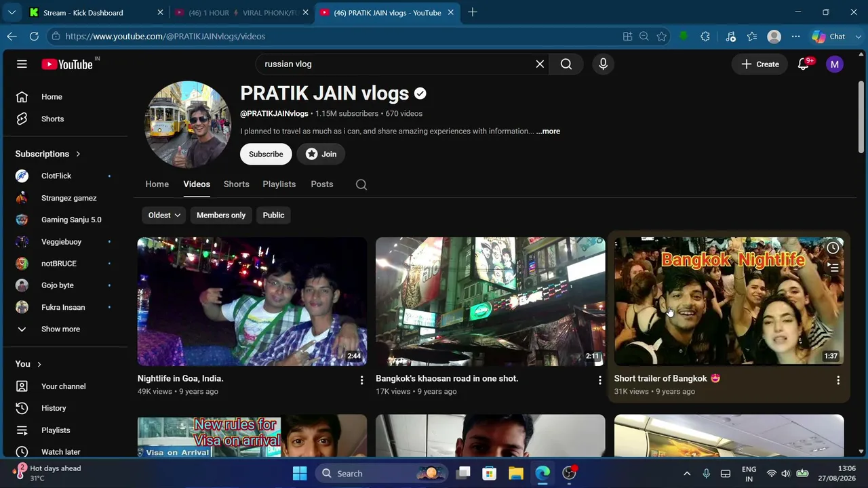Play Bangkok's khaosan road thumbnail

click(490, 302)
